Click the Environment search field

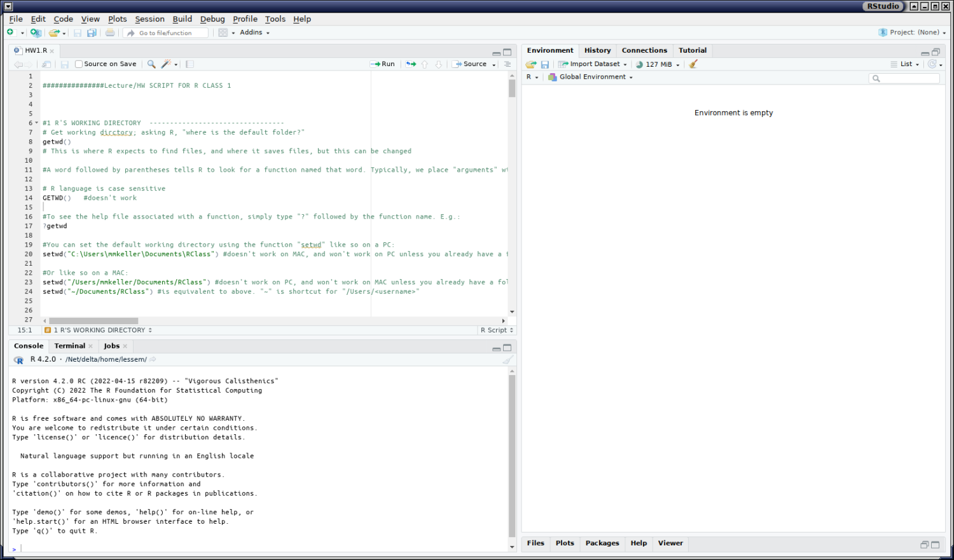(x=904, y=78)
